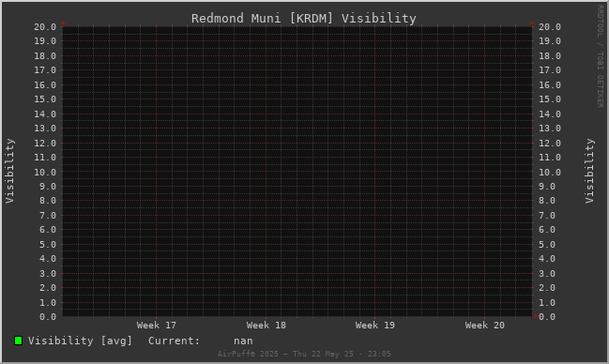
Task: Select the Week 20 axis label
Action: pos(485,326)
